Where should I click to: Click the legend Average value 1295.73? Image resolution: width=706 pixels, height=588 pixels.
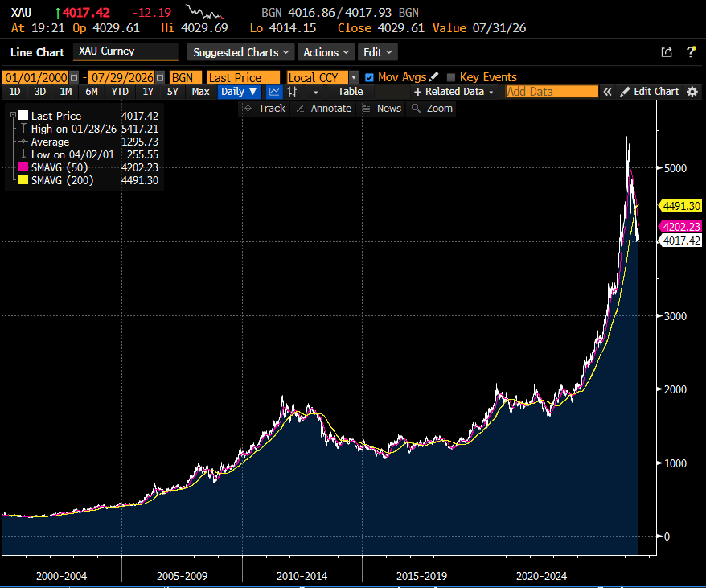140,142
